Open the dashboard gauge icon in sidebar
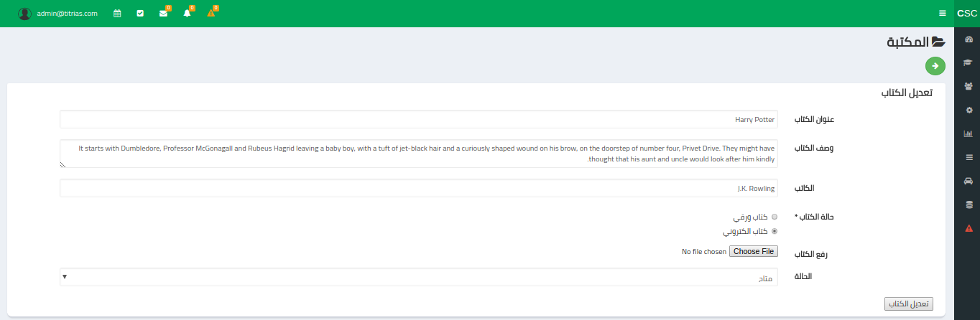980x320 pixels. tap(968, 39)
